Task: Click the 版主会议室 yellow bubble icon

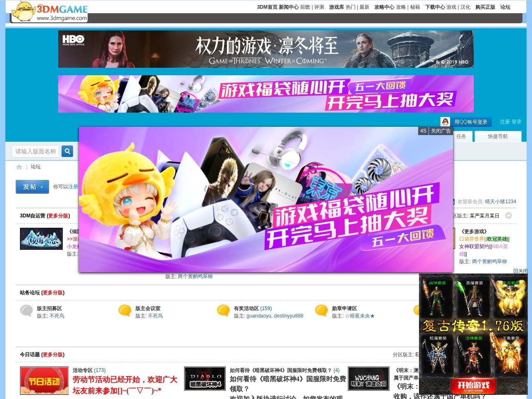Action: coord(125,310)
